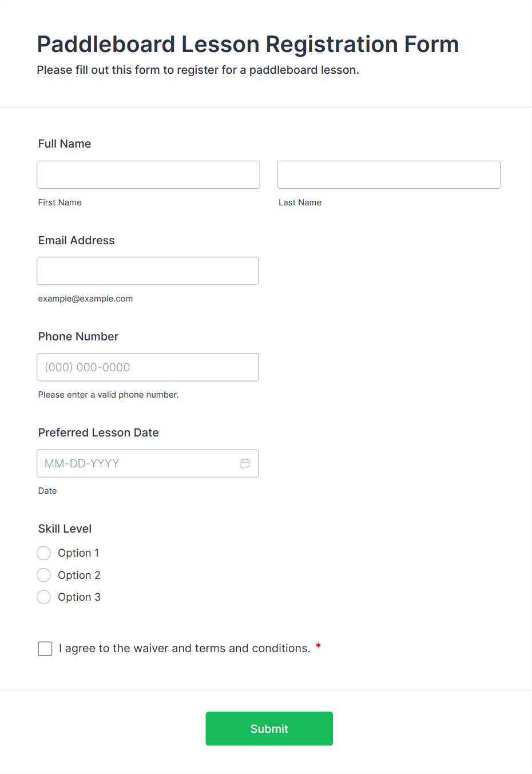This screenshot has height=774, width=532.
Task: Open the calendar date picker icon
Action: click(x=245, y=463)
